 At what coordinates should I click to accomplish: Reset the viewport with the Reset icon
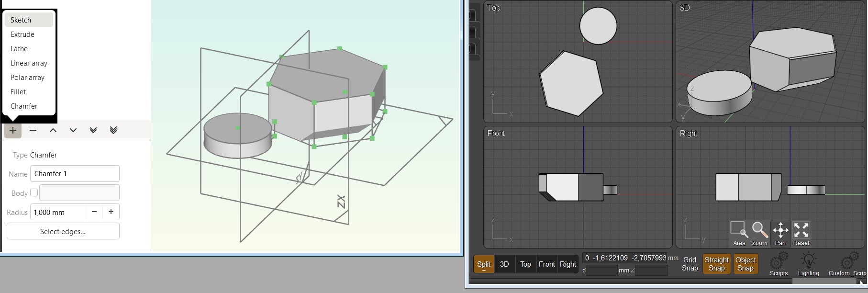[x=801, y=234]
